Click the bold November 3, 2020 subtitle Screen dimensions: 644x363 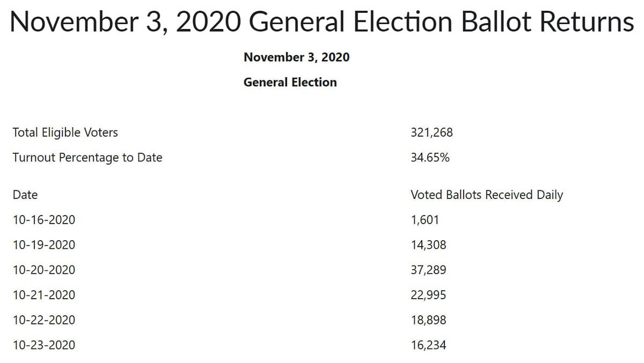tap(296, 57)
